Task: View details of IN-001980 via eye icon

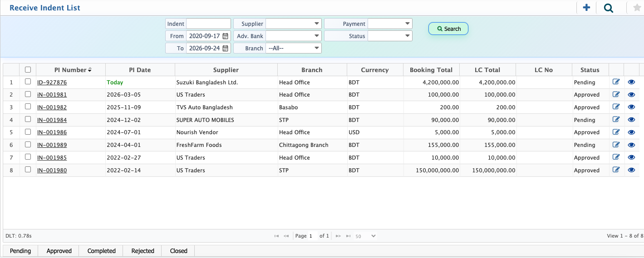Action: [631, 170]
